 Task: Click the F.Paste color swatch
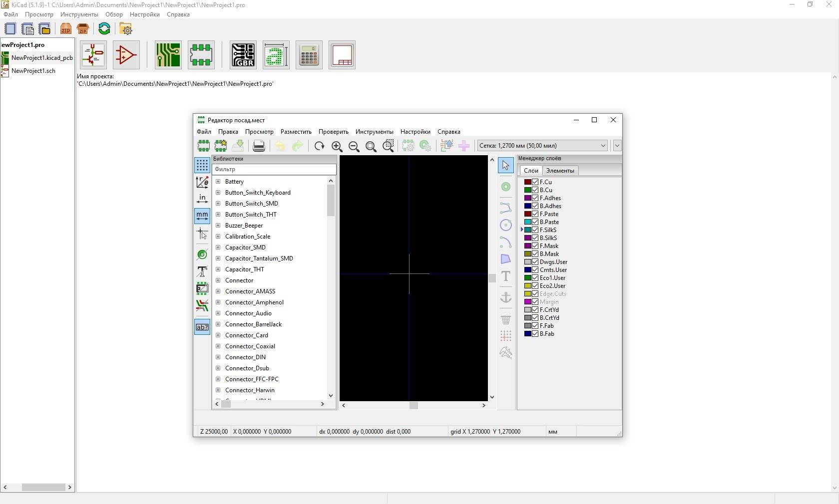(x=527, y=214)
